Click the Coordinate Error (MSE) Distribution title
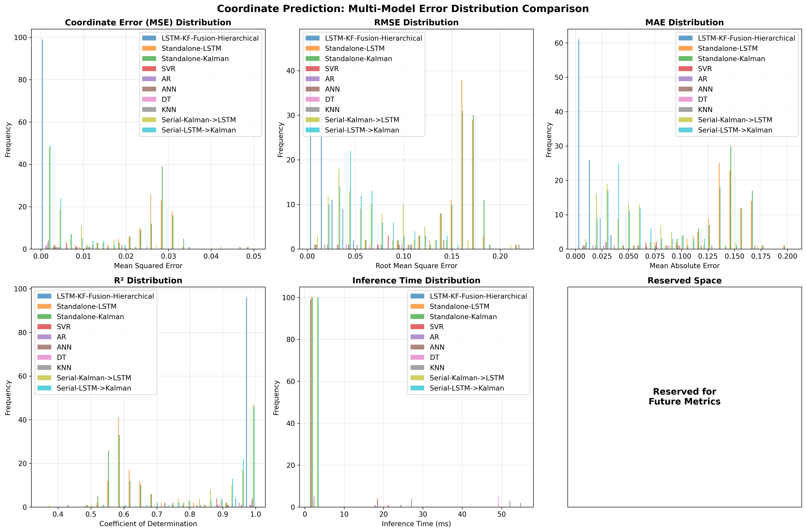The height and width of the screenshot is (532, 806). pyautogui.click(x=148, y=22)
